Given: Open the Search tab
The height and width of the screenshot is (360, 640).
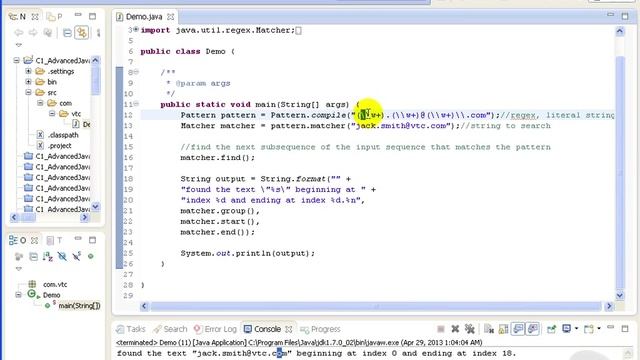Looking at the screenshot, I should (x=170, y=329).
